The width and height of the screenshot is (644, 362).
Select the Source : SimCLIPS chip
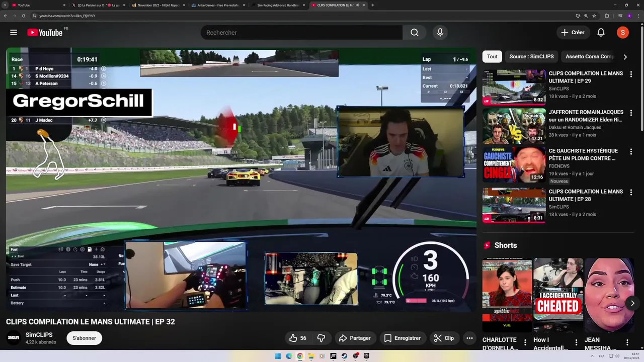(x=531, y=57)
